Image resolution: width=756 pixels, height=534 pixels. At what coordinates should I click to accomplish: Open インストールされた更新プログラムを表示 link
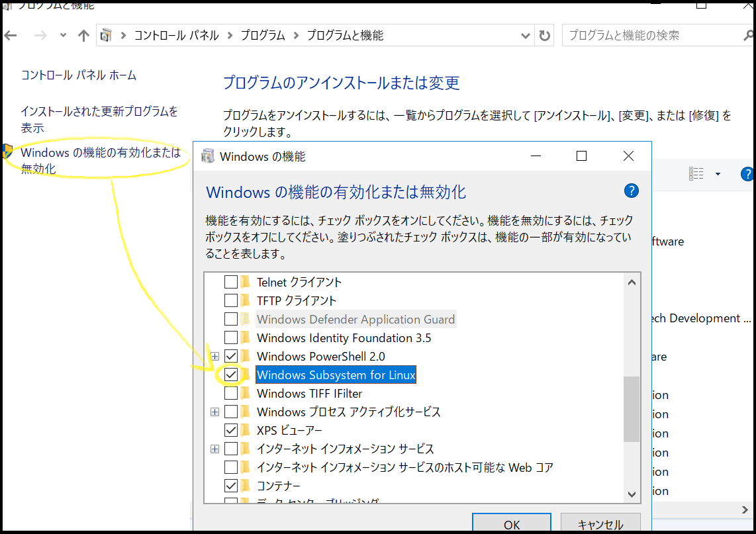[x=99, y=120]
